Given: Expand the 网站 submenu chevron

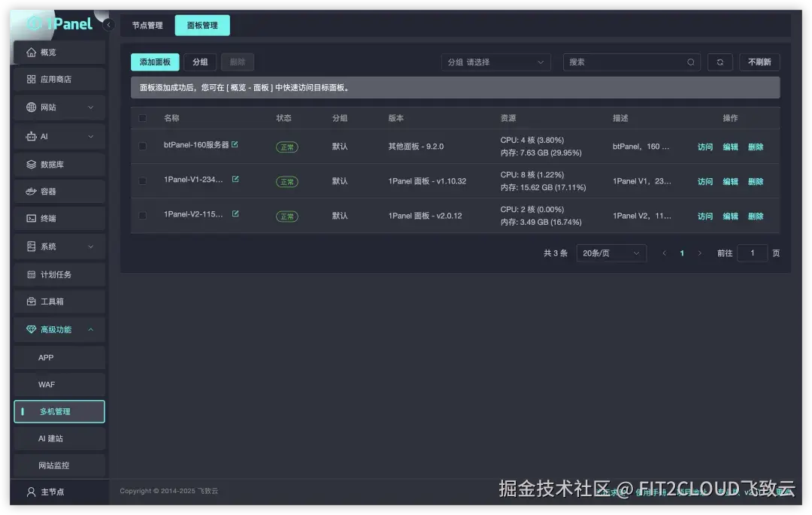Looking at the screenshot, I should [91, 108].
